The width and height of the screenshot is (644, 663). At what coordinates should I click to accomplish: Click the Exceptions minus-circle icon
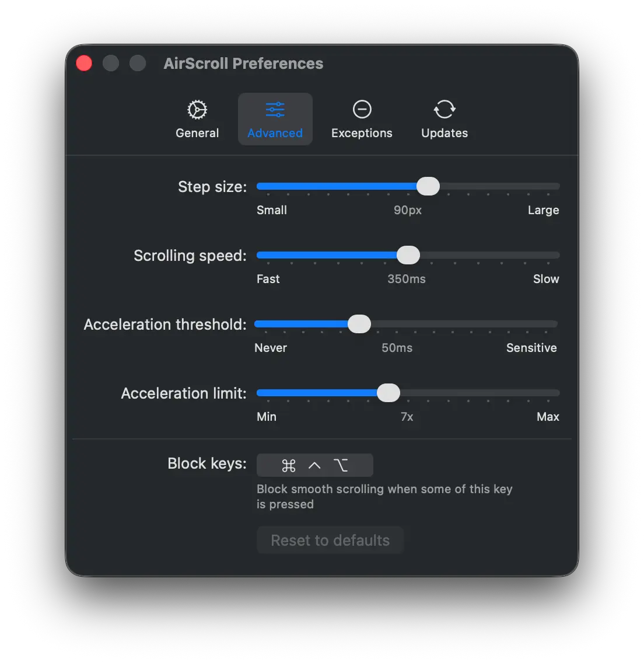pos(362,110)
